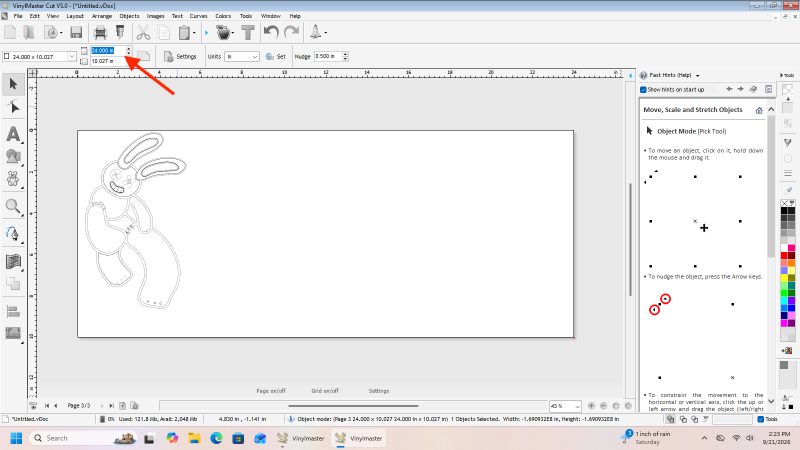Pick the black color swatch in palette
Image resolution: width=800 pixels, height=450 pixels.
[x=784, y=210]
